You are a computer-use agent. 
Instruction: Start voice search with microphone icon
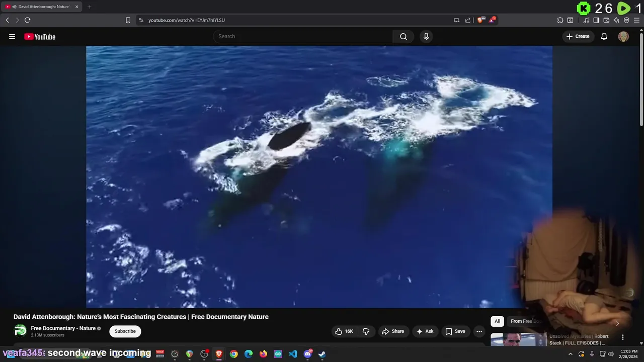(x=426, y=36)
